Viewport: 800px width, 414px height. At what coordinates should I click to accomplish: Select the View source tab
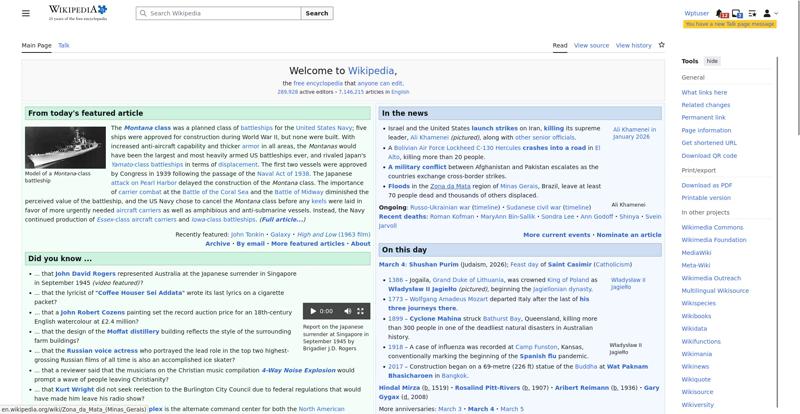coord(591,45)
